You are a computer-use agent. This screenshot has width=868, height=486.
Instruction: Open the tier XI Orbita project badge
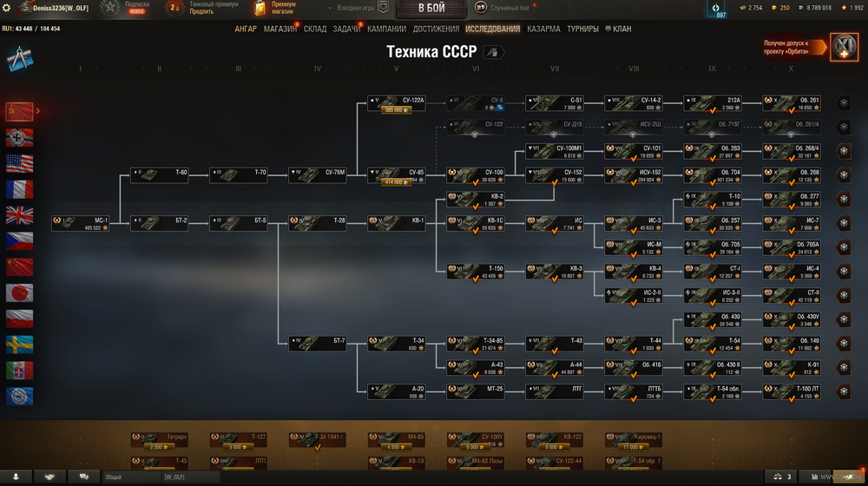click(844, 47)
